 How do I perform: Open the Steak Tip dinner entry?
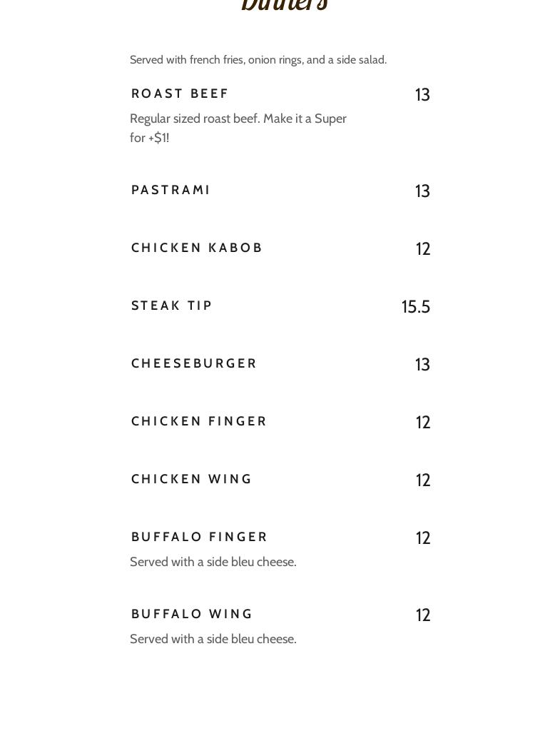[172, 306]
